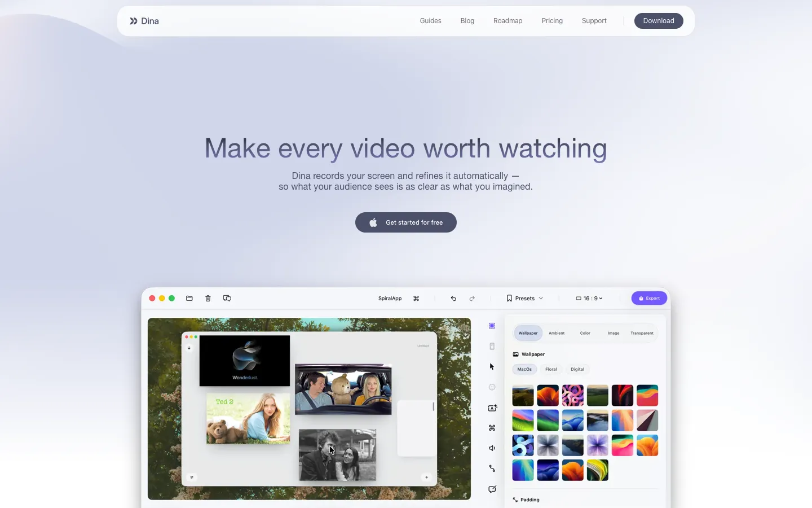The height and width of the screenshot is (508, 812).
Task: Pick the blue layered hills wallpaper
Action: [x=572, y=421]
